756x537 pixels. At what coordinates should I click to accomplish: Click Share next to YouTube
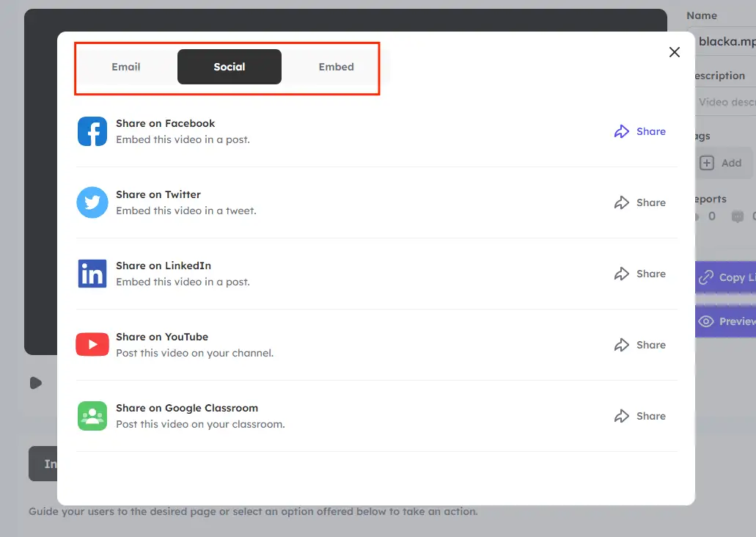tap(640, 345)
